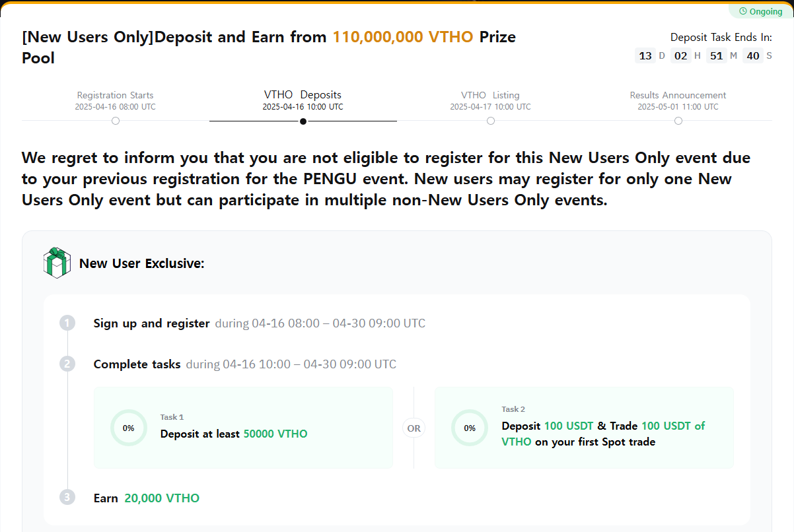The image size is (794, 532).
Task: Click the Ongoing status badge
Action: [x=760, y=11]
